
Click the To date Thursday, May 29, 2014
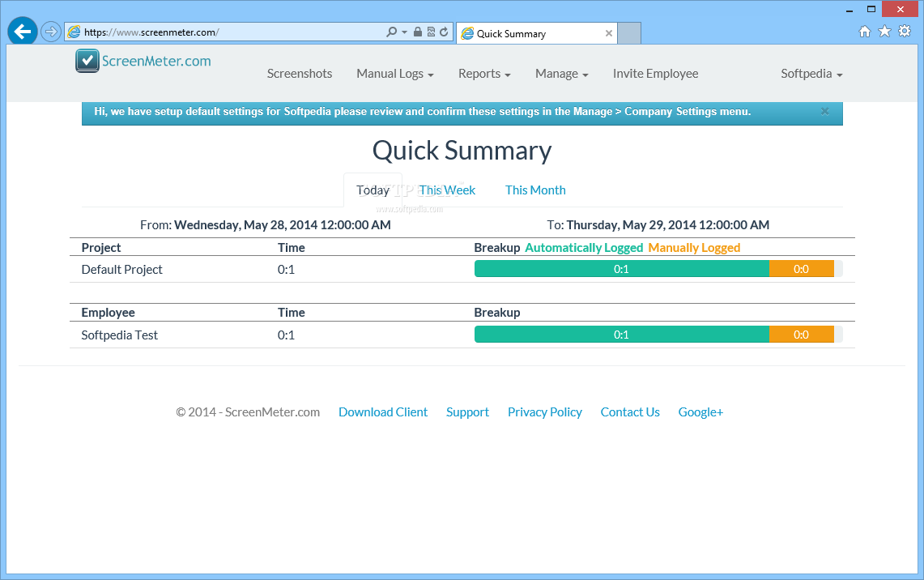point(667,224)
